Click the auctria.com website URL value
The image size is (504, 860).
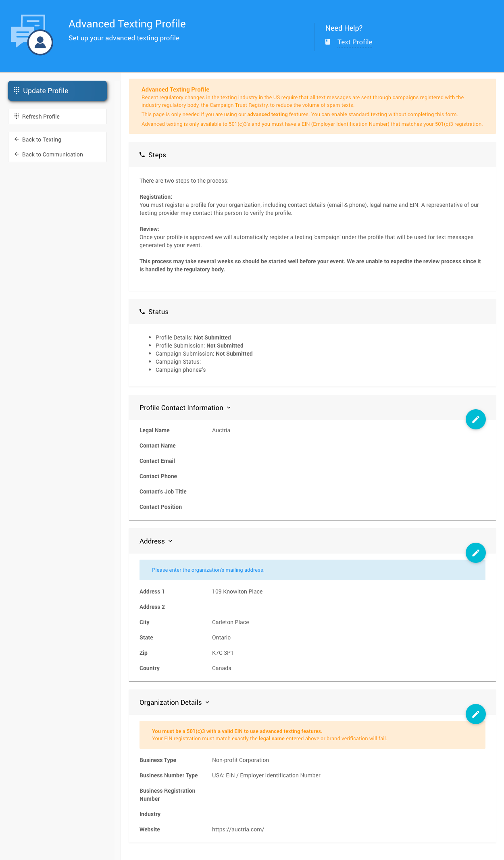[x=238, y=829]
